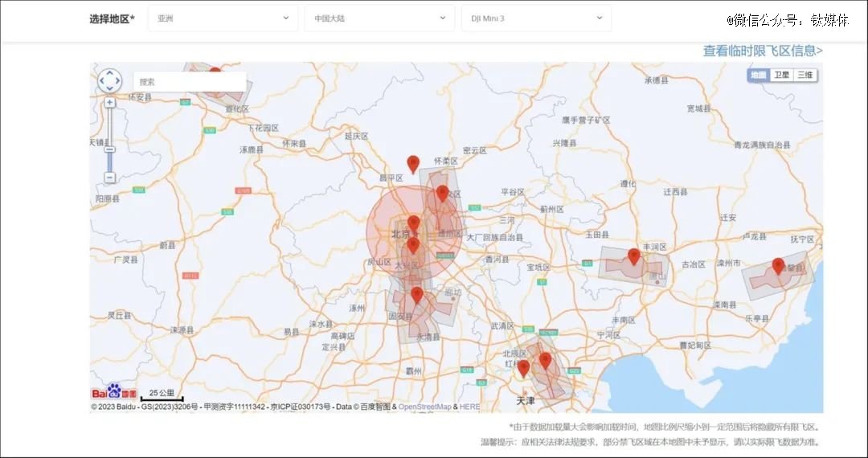The height and width of the screenshot is (458, 868).
Task: Click the map search input field
Action: [x=190, y=82]
